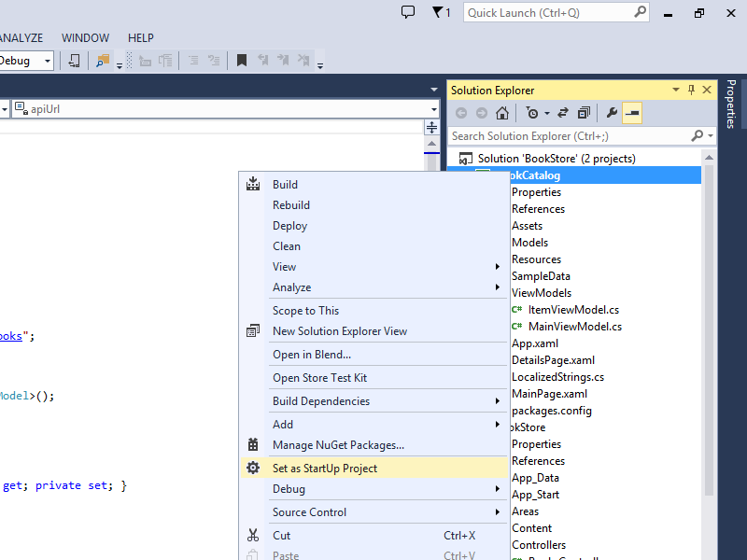Open the Properties side tab

coord(731,103)
